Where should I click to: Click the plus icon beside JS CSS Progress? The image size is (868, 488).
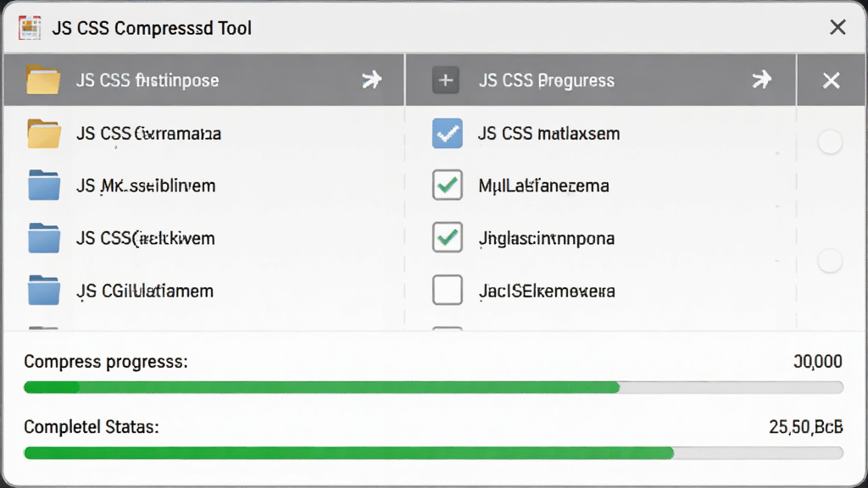[x=446, y=80]
